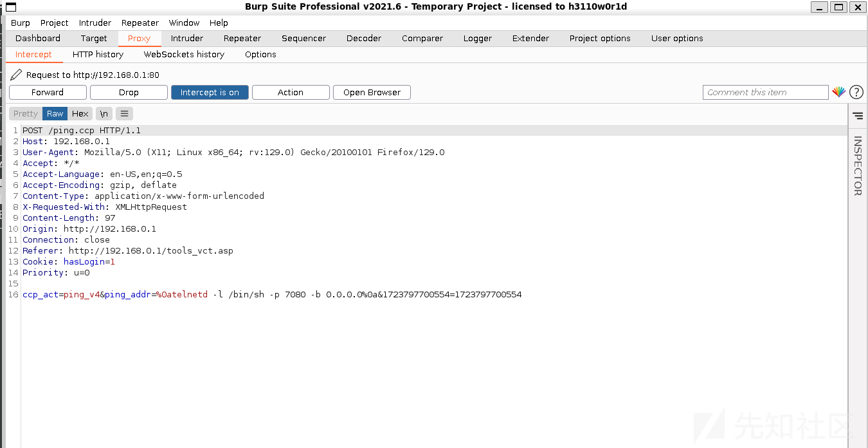Click the Accept-Encoding header line
Screen dimensions: 868x448
pyautogui.click(x=100, y=185)
